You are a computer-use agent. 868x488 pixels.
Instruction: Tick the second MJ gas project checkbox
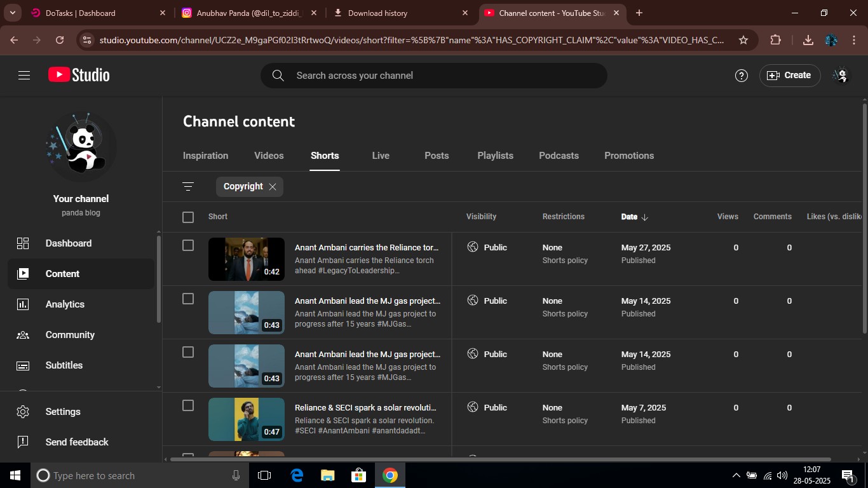coord(188,352)
